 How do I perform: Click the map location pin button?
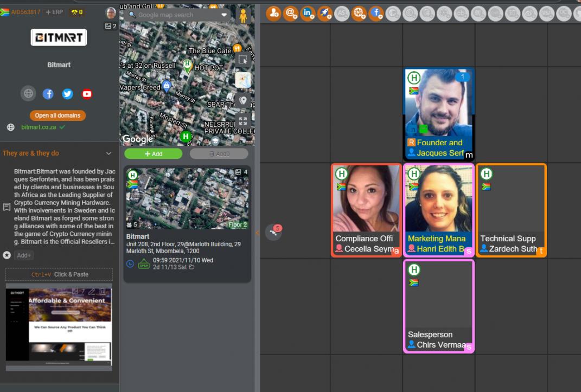coord(242,100)
